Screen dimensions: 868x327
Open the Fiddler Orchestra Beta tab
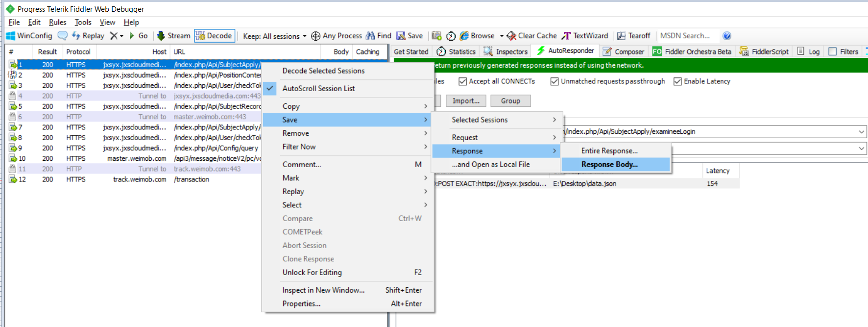tap(692, 51)
